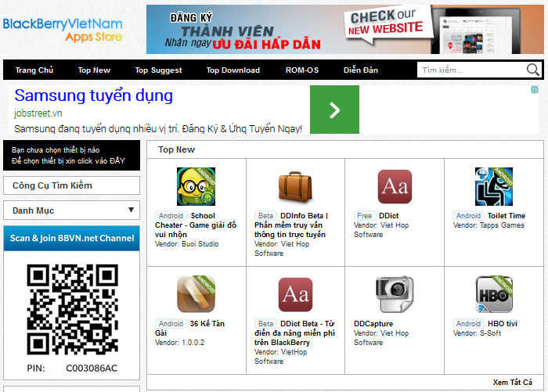Click the green arrow ad button

(334, 110)
